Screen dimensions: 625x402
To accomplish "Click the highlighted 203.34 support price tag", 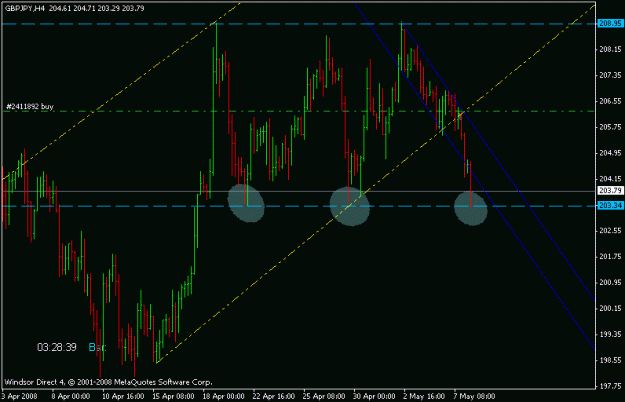I will 610,206.
